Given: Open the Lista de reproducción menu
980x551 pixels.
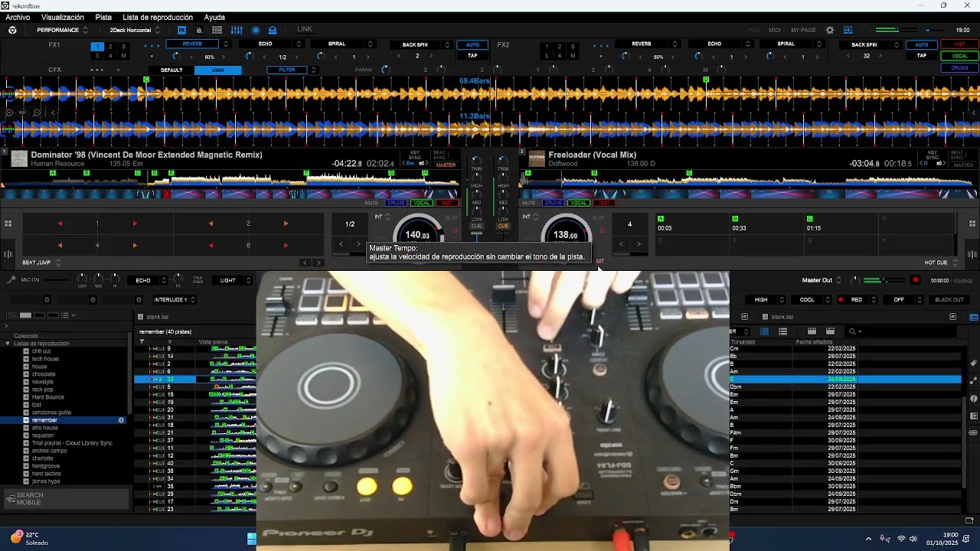Looking at the screenshot, I should point(158,17).
